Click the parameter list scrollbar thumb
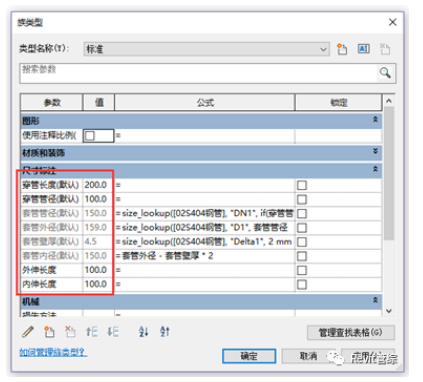 [389, 173]
